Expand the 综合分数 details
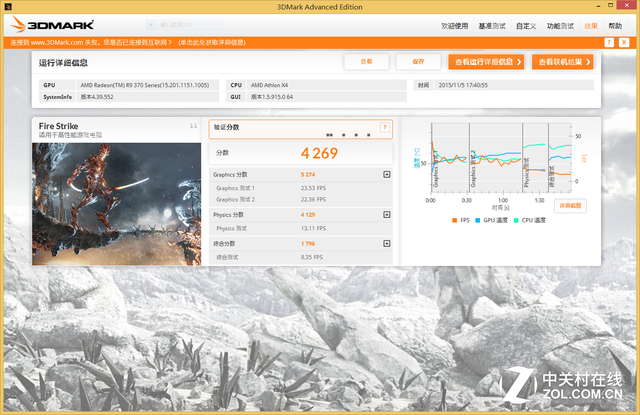 [x=386, y=243]
